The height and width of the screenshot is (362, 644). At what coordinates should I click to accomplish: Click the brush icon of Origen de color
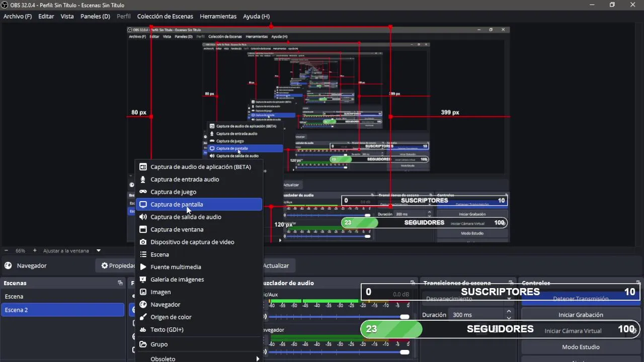tap(143, 317)
